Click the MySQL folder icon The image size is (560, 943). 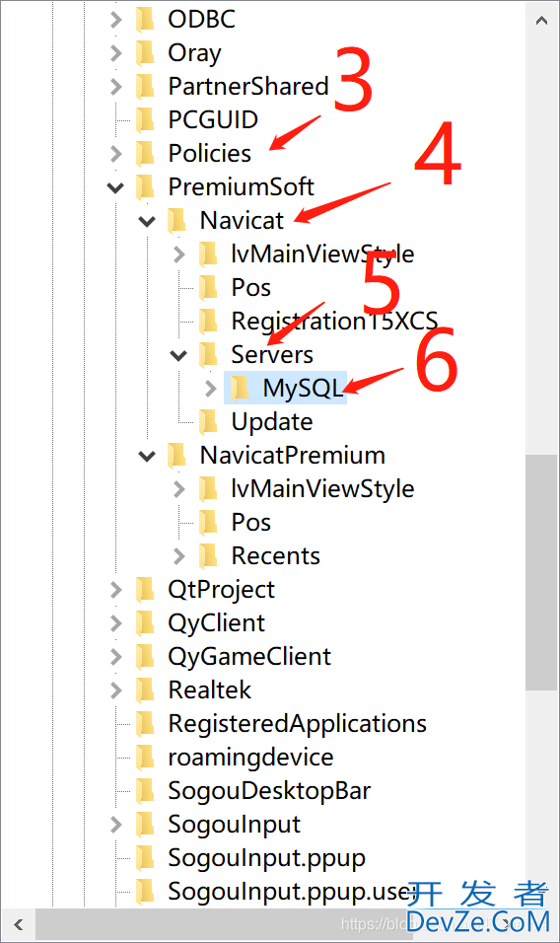(240, 388)
